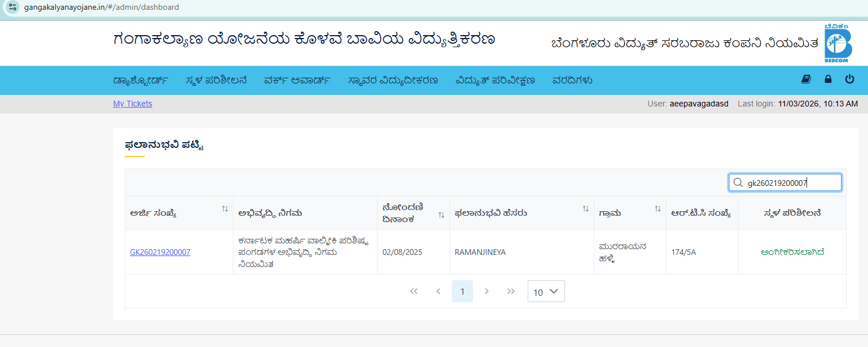Sort by ಅರ್ಜಿ ಸಂಖ್ಯೆ column arrows

225,209
